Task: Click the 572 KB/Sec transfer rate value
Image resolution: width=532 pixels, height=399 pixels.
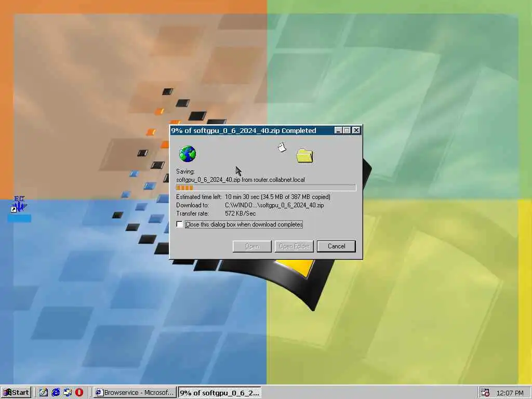Action: pos(240,214)
